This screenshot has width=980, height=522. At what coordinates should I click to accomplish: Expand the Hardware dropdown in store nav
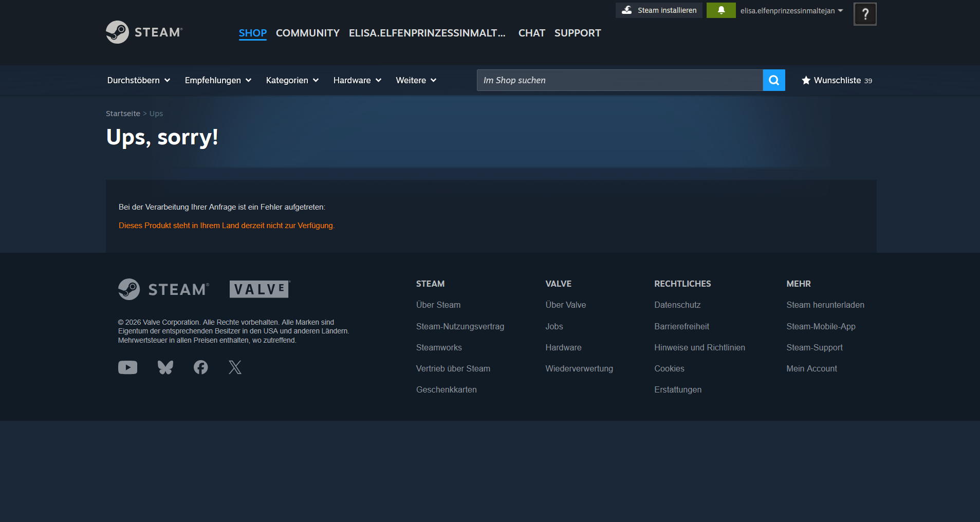[357, 80]
